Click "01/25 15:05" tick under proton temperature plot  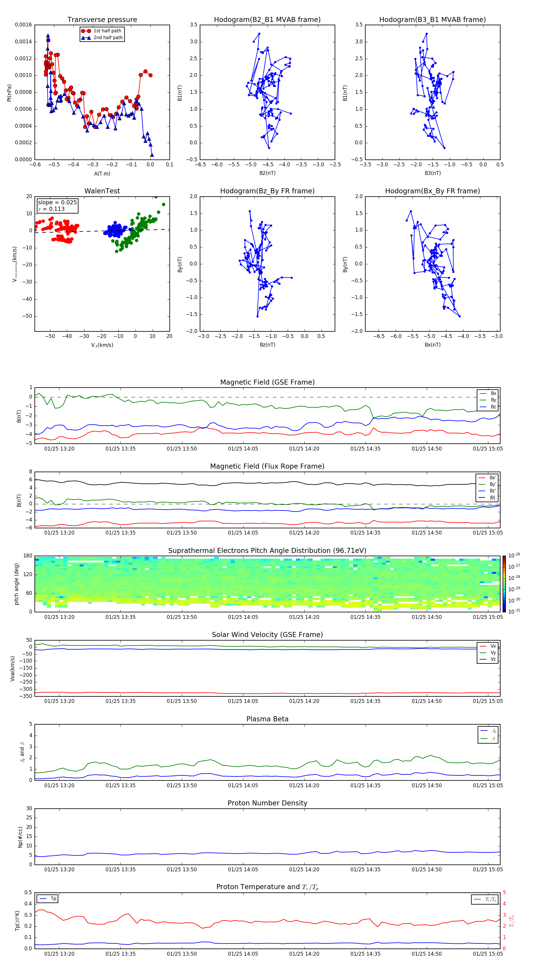pyautogui.click(x=488, y=954)
